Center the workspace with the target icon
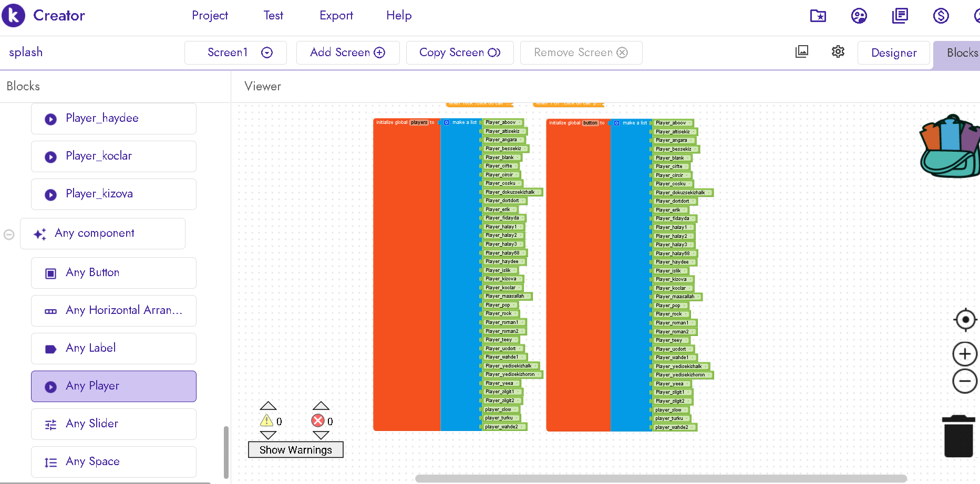Viewport: 980px width, 484px height. (965, 320)
